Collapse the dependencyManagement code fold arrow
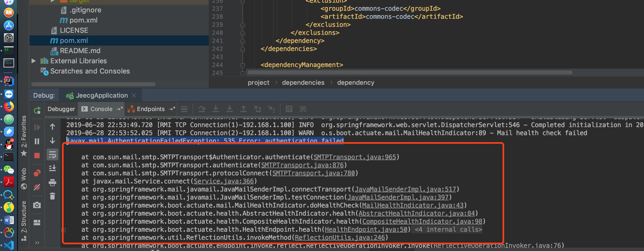This screenshot has height=251, width=644. coord(243,65)
